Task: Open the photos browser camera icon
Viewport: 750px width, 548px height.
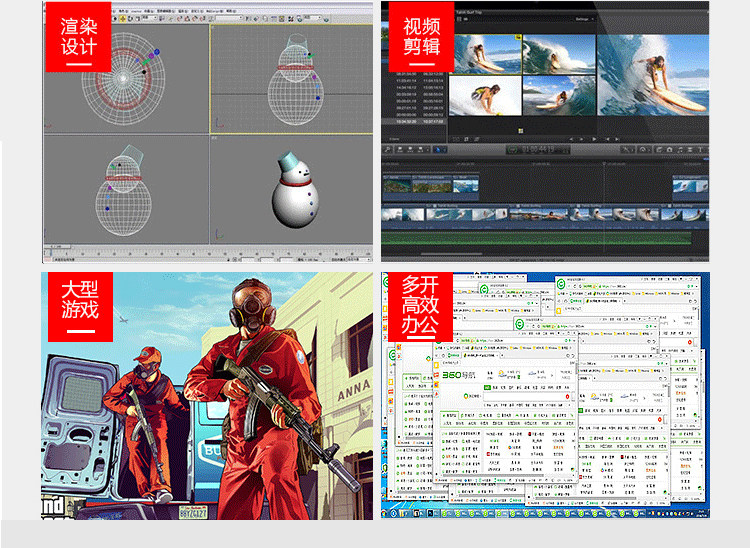Action: [670, 149]
